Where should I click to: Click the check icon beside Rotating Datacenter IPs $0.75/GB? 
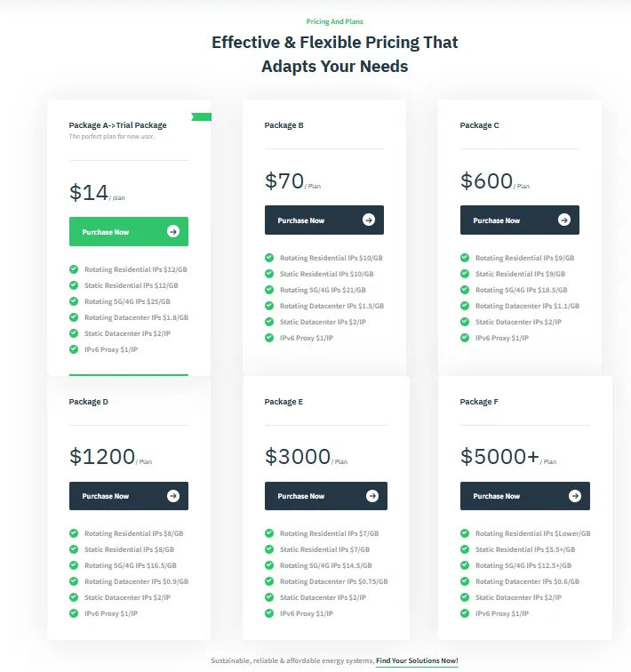[x=269, y=581]
